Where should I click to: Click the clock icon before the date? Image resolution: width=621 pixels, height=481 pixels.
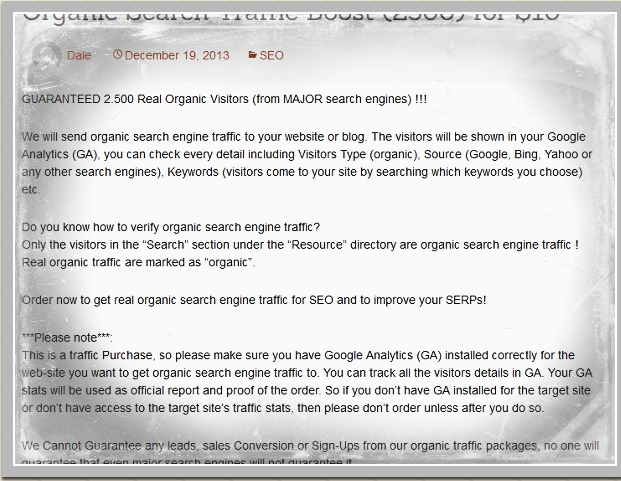[x=117, y=55]
